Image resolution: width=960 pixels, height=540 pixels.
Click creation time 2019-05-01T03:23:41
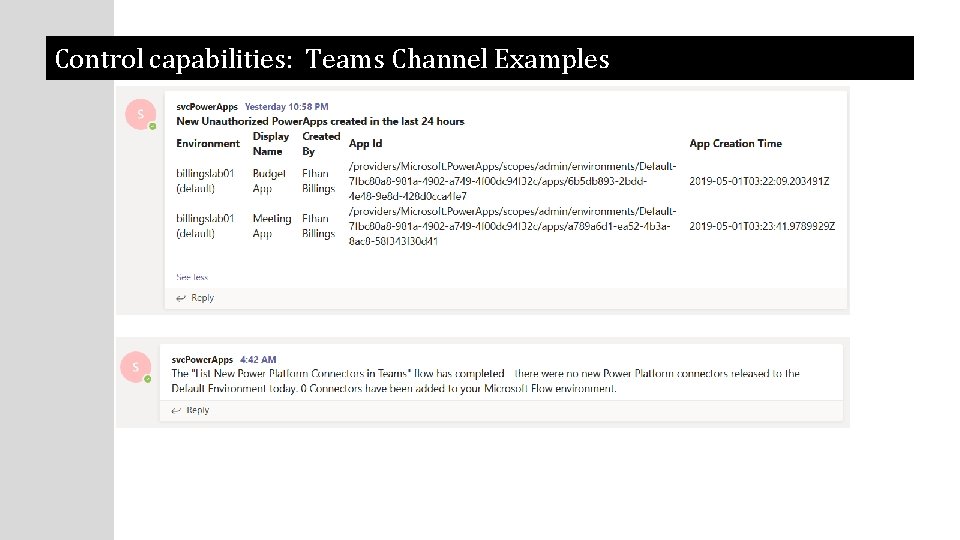762,226
